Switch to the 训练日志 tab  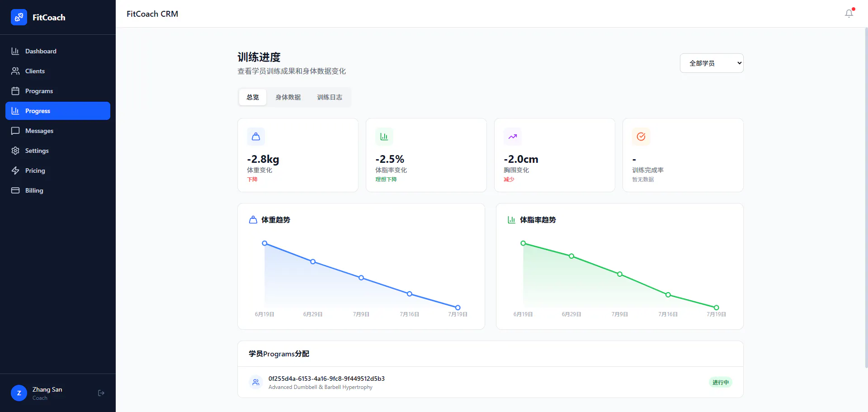(330, 97)
